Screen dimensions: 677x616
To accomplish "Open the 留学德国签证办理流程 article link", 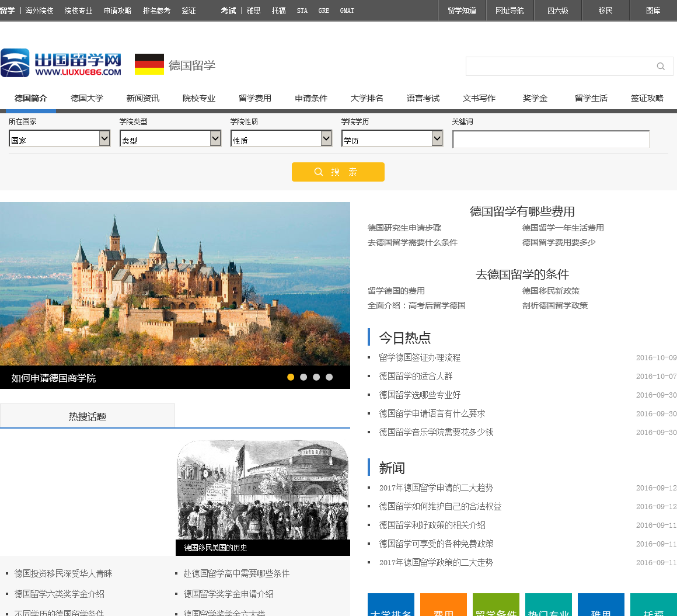I will 420,357.
